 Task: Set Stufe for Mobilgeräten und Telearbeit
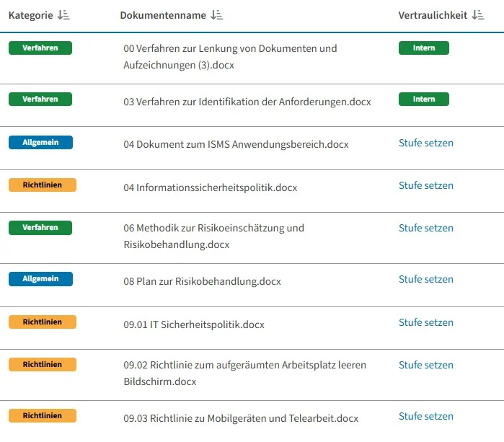tap(425, 416)
